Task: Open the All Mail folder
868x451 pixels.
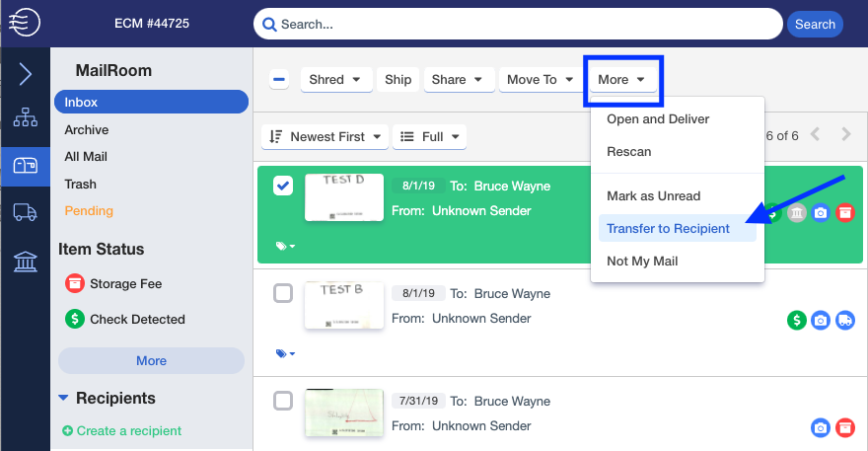Action: coord(86,157)
